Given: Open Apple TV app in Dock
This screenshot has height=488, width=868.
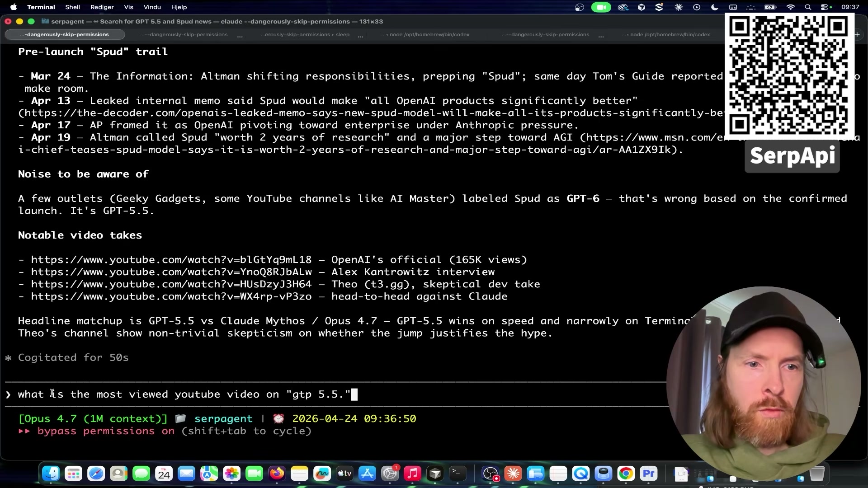Looking at the screenshot, I should 344,474.
